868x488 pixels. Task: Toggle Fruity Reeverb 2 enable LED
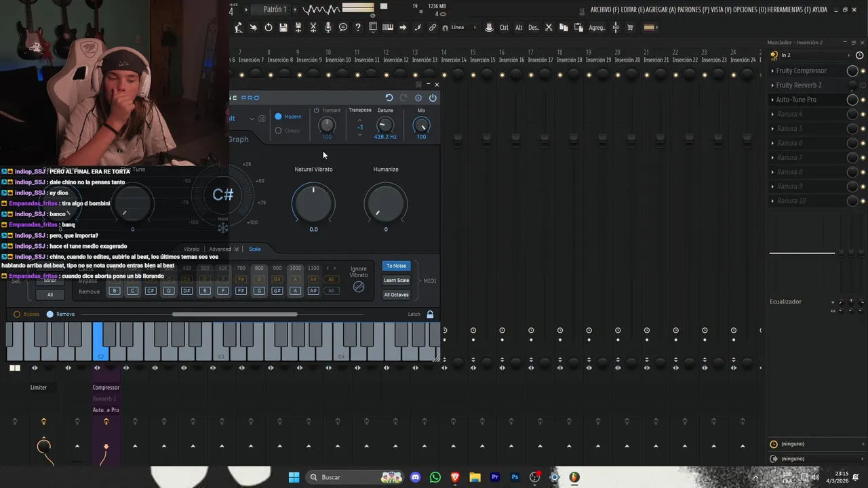[x=863, y=85]
